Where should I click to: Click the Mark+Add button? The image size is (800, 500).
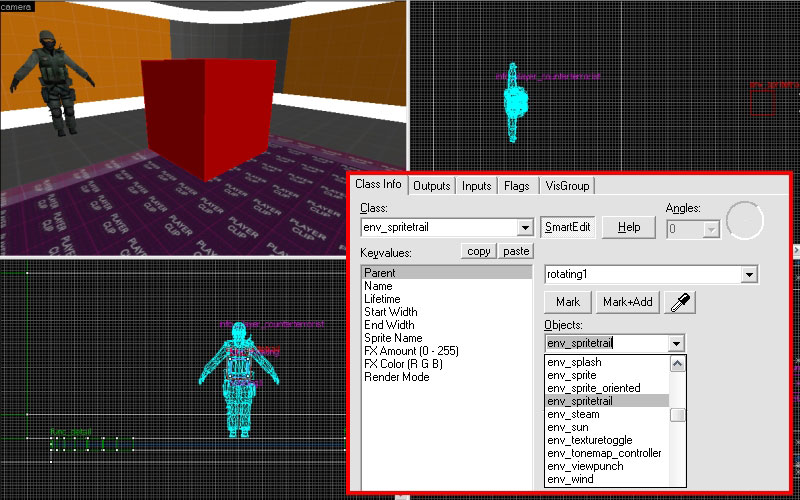point(628,302)
